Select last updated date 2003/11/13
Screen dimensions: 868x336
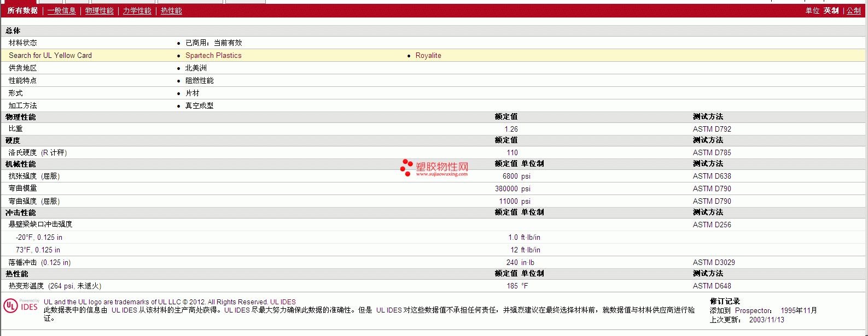(x=766, y=320)
